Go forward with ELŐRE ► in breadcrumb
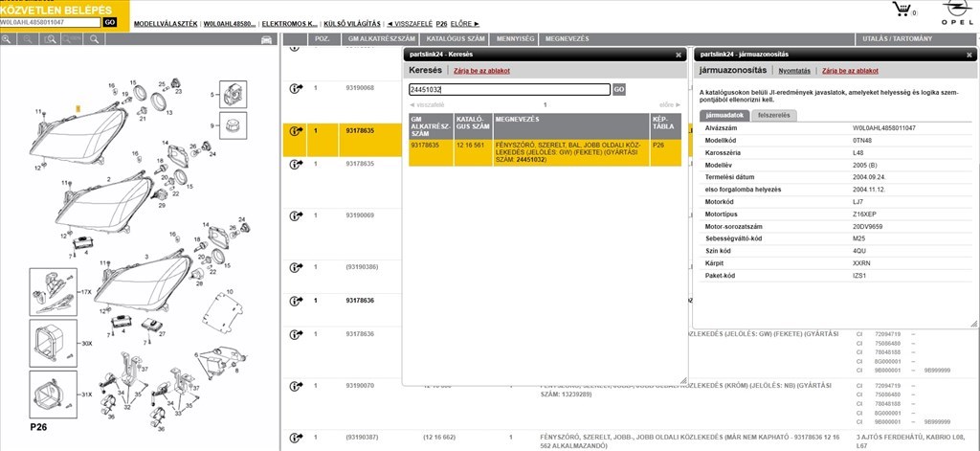The width and height of the screenshot is (980, 451). click(465, 24)
